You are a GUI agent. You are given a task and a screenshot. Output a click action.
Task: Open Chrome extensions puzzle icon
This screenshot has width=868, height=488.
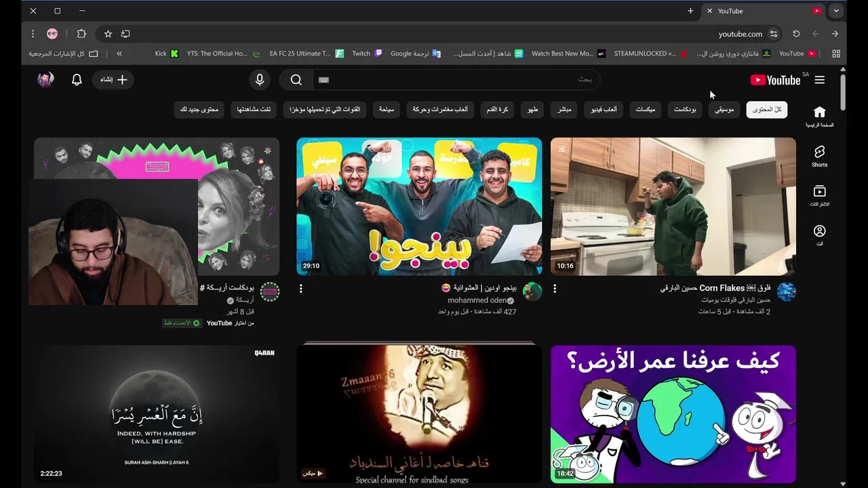[81, 34]
